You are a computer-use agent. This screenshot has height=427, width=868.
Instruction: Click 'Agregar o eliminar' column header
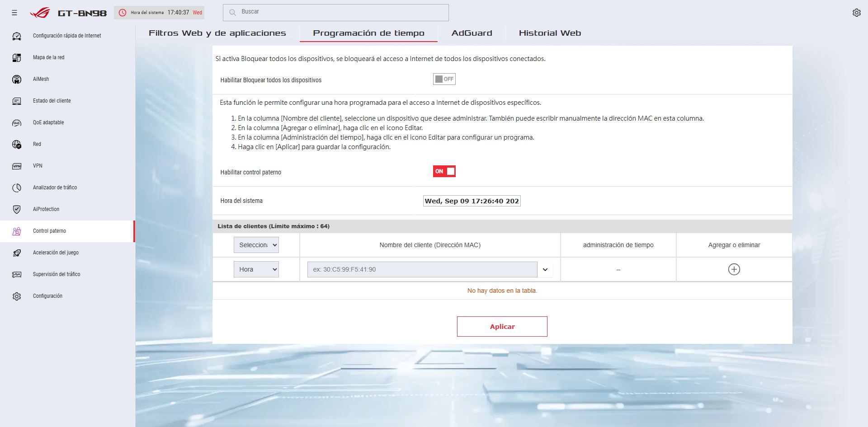[734, 245]
